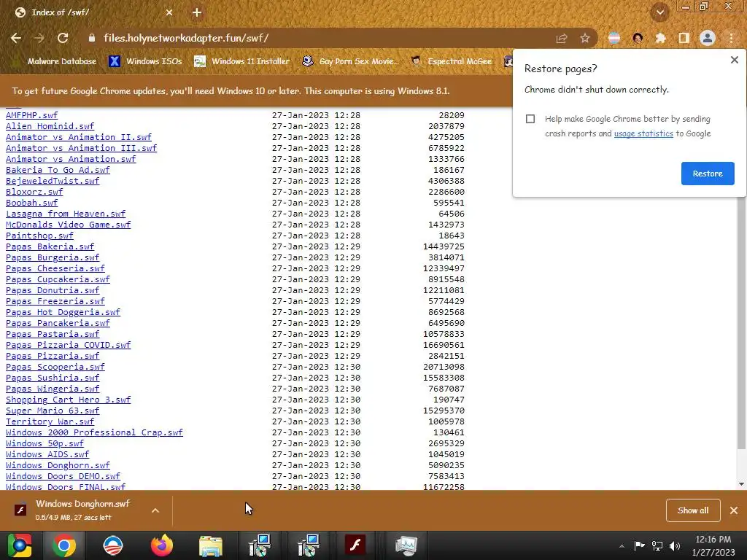The width and height of the screenshot is (747, 560).
Task: Open Animator vs Animation III.swf
Action: tap(81, 148)
